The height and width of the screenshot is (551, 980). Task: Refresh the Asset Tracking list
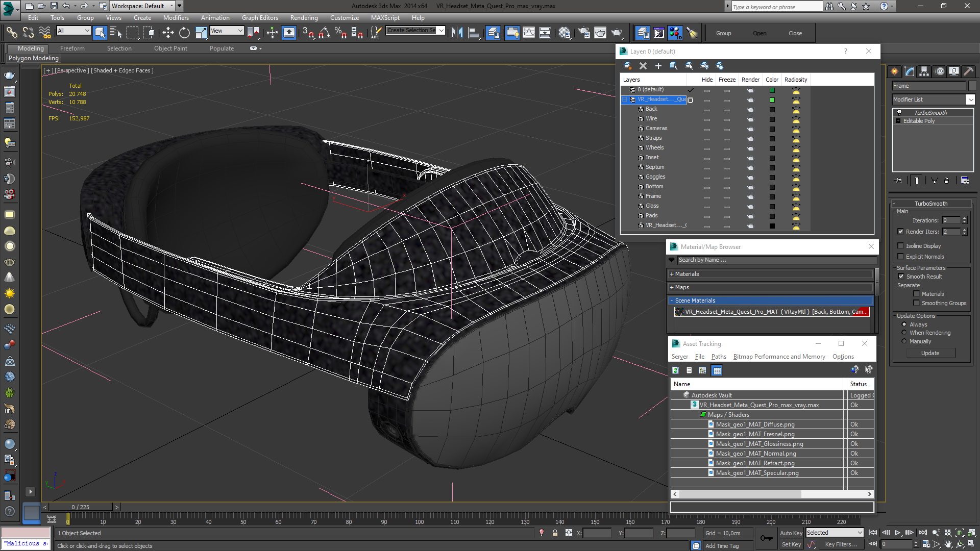coord(675,370)
